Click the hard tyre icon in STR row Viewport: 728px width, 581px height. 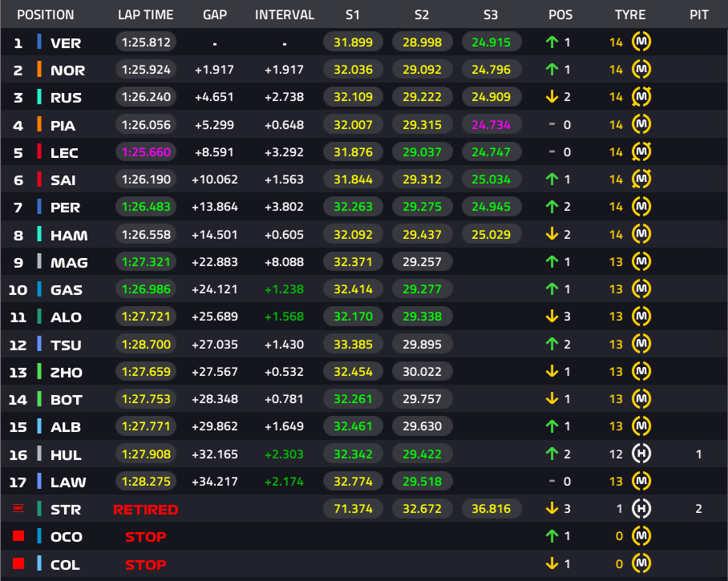(x=641, y=509)
